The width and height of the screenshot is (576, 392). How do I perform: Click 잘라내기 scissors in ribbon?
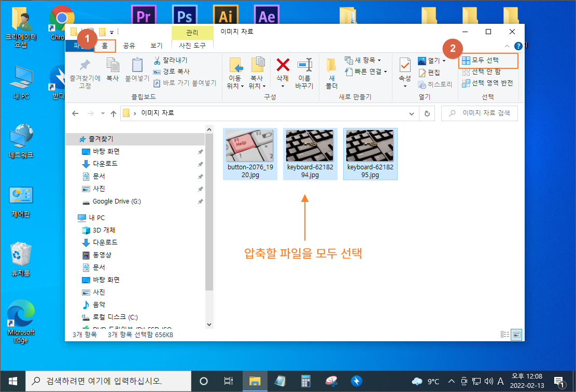(171, 60)
